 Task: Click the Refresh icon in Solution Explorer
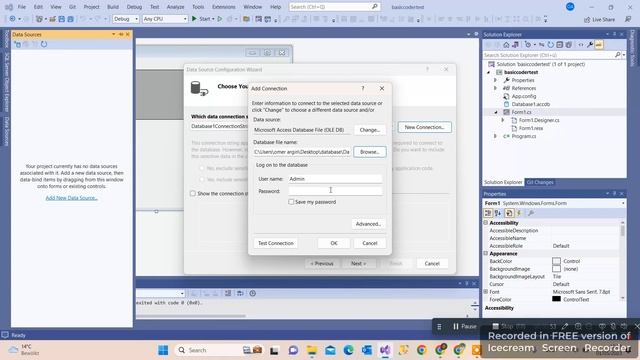[551, 45]
